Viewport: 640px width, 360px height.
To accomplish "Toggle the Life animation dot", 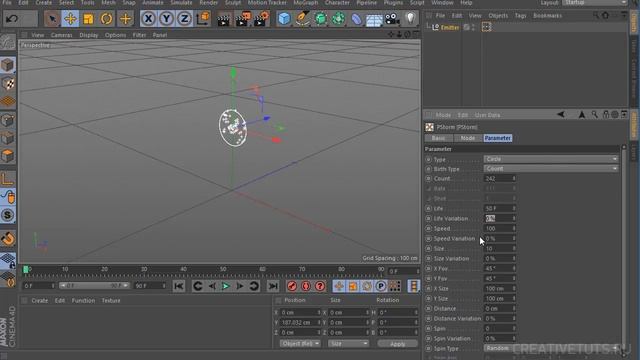I will pyautogui.click(x=428, y=209).
